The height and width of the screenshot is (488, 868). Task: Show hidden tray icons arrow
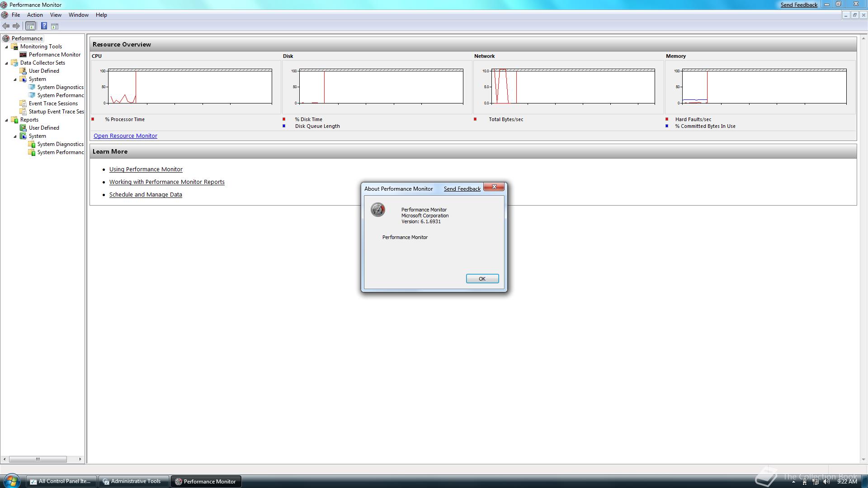[793, 482]
